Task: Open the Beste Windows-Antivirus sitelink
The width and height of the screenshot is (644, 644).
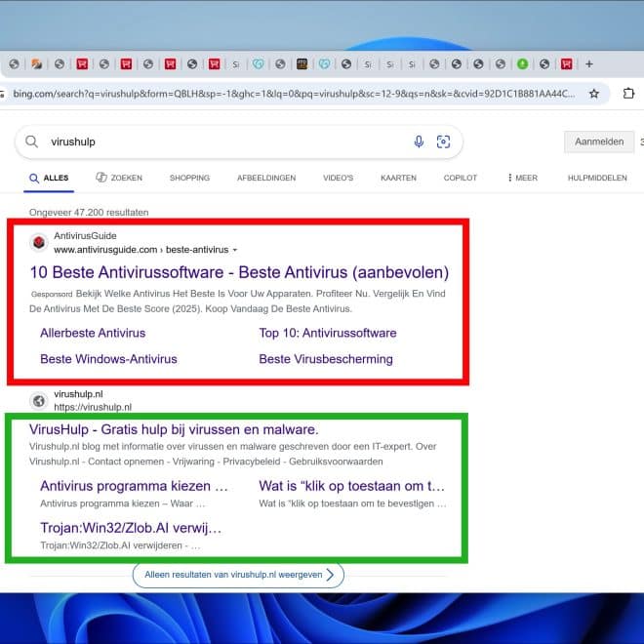Action: [108, 359]
